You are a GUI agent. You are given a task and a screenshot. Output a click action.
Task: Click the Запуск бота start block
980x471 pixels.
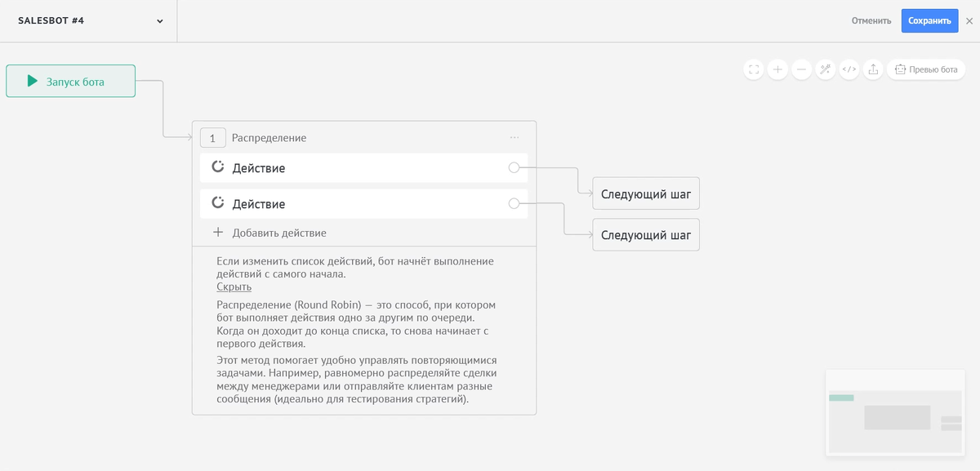click(x=70, y=82)
